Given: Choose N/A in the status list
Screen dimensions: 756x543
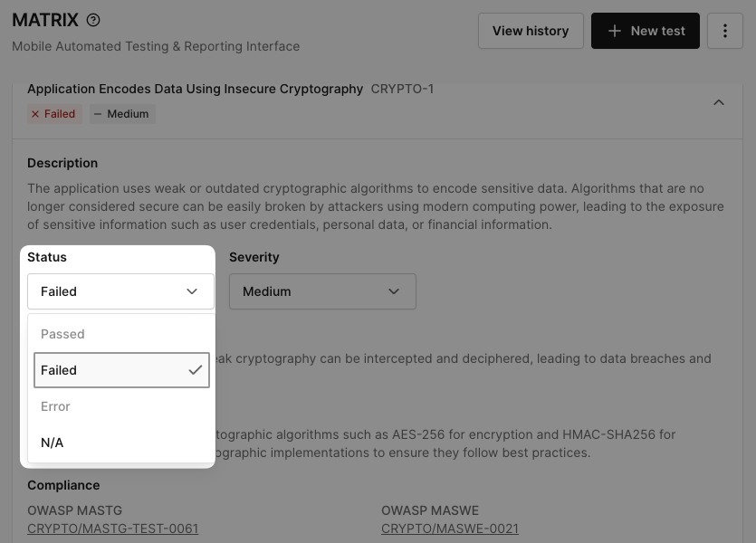Looking at the screenshot, I should click(121, 443).
